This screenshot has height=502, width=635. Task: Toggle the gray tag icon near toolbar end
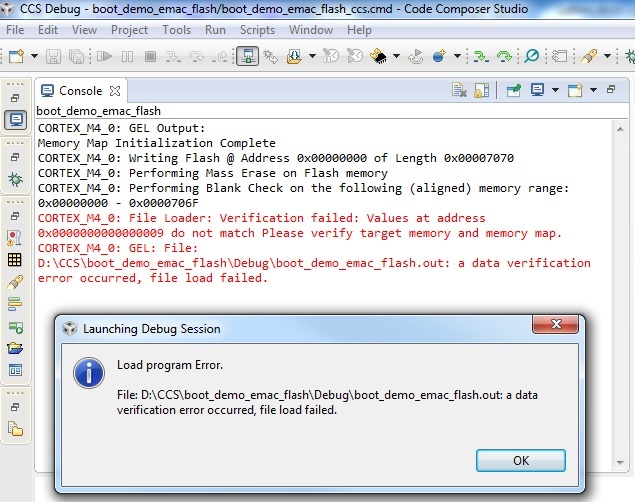[560, 56]
